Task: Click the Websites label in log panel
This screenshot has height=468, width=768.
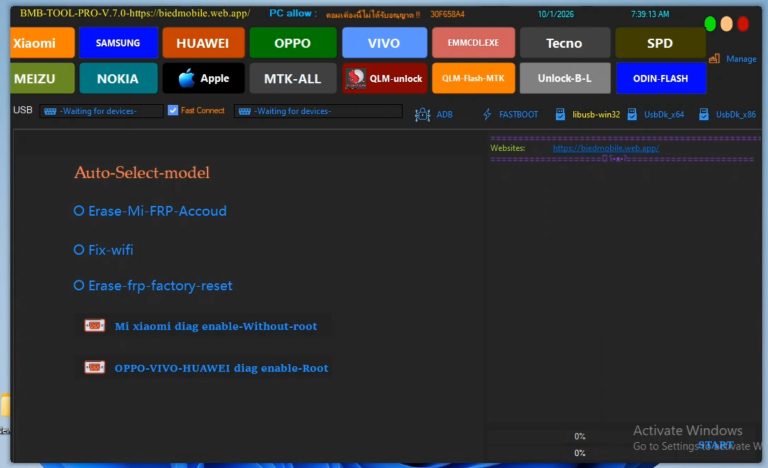Action: (507, 148)
